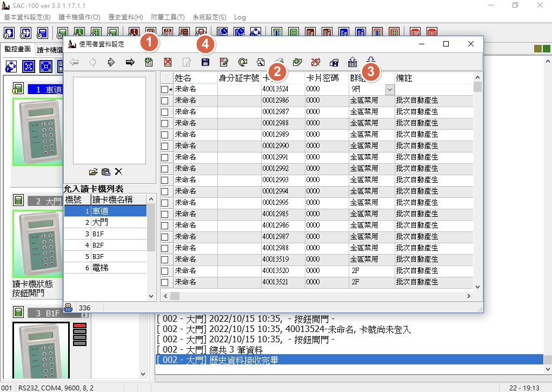This screenshot has height=392, width=552.
Task: Click the delete user red X icon
Action: click(168, 62)
